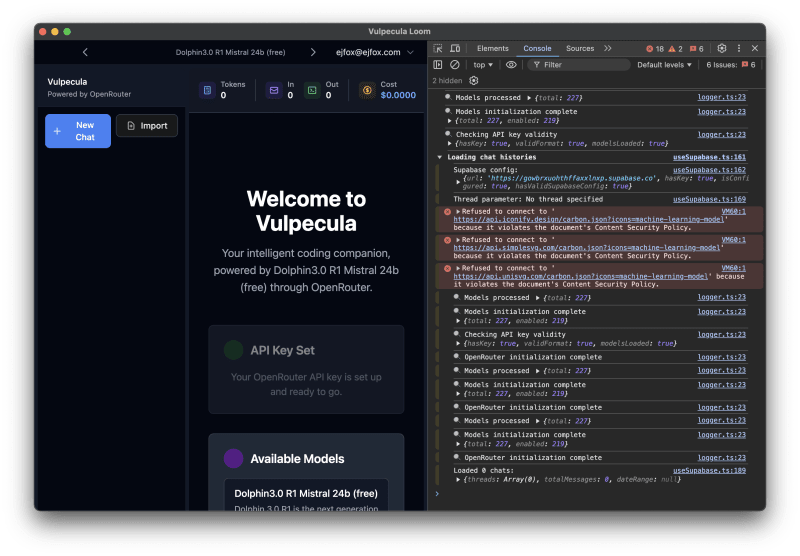Activate the DevTools inspect element picker
This screenshot has height=556, width=800.
438,48
